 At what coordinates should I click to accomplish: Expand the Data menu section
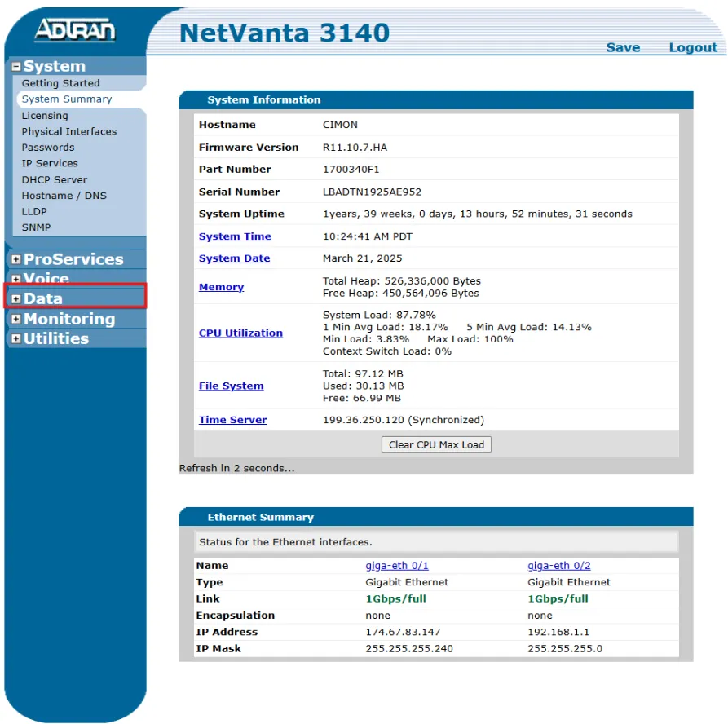pyautogui.click(x=16, y=299)
